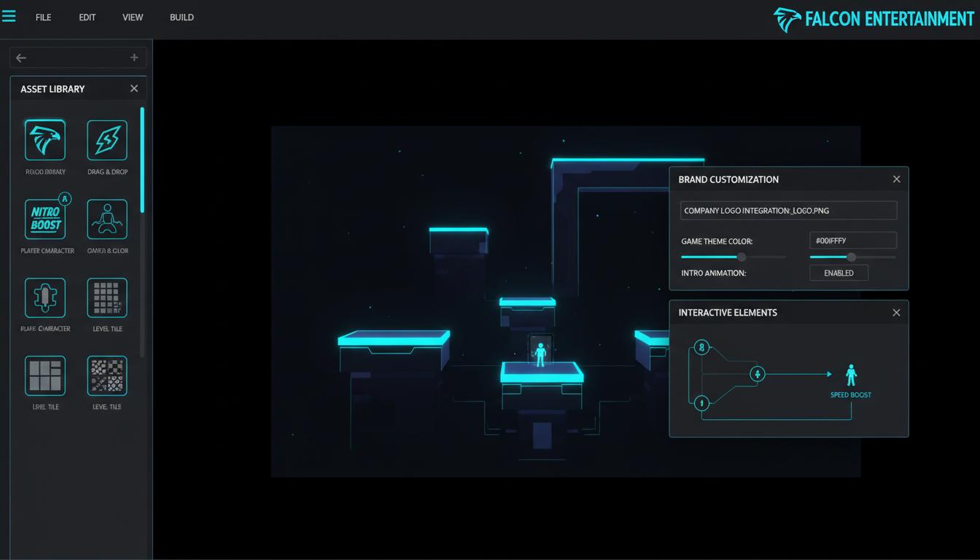Open the View menu
The image size is (980, 560).
(x=132, y=17)
